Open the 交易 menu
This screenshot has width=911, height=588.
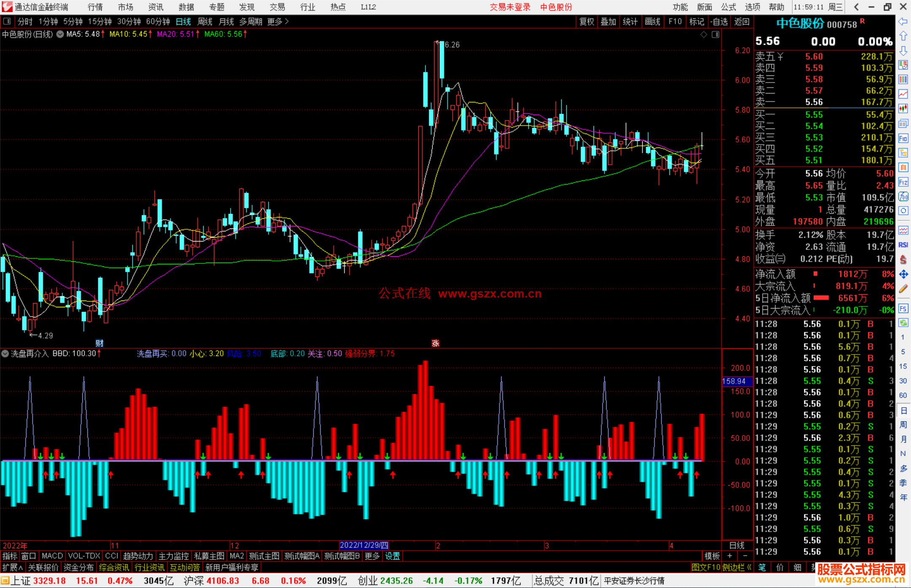click(x=278, y=7)
